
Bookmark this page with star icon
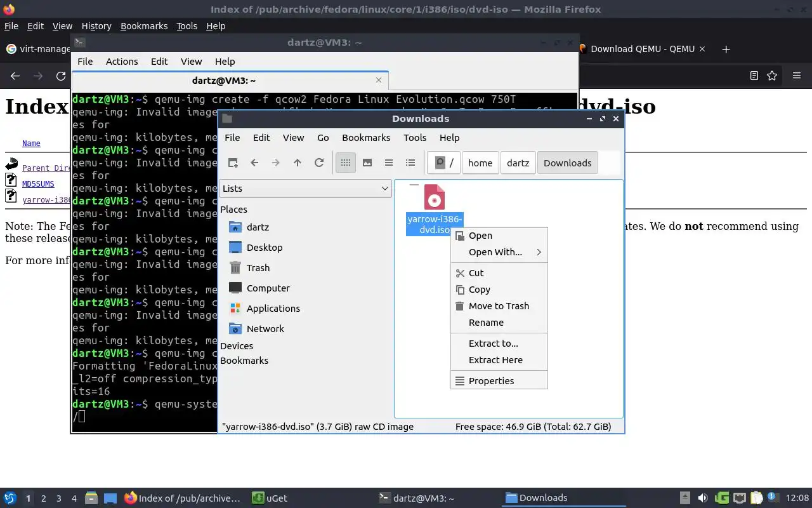[x=772, y=76]
